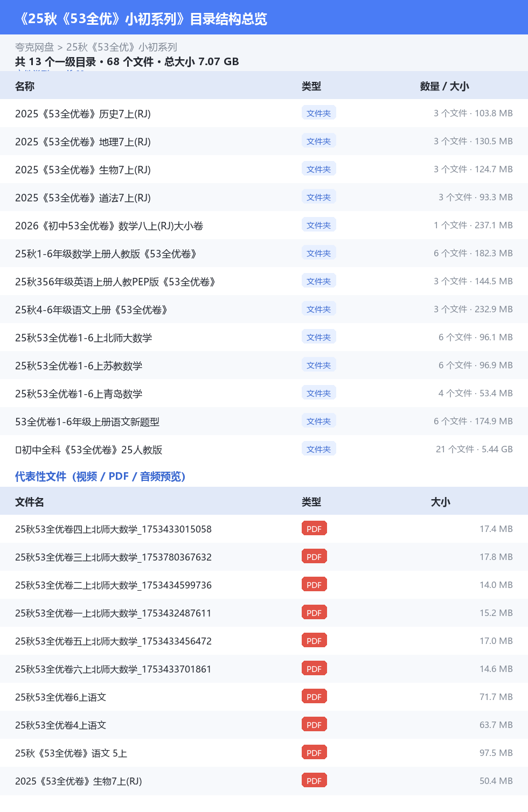Viewport: 528px width, 812px height.
Task: Click 文件夹 tag on 地理7上(RJ) row
Action: (319, 141)
